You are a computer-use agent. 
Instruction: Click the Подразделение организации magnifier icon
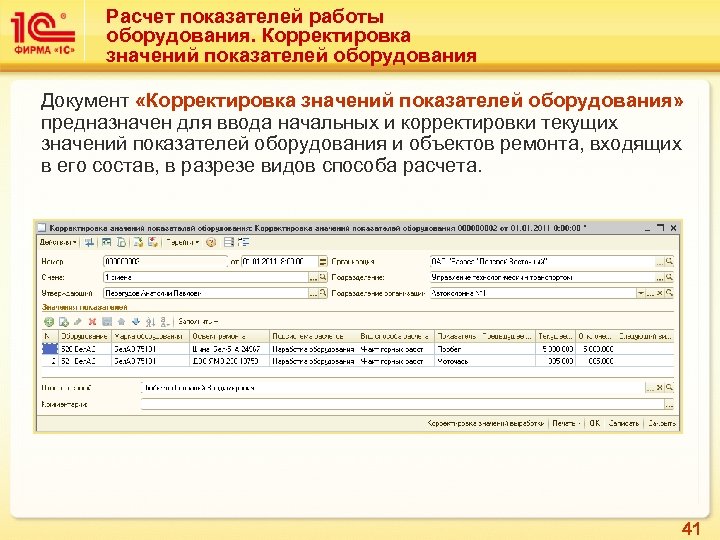(669, 293)
